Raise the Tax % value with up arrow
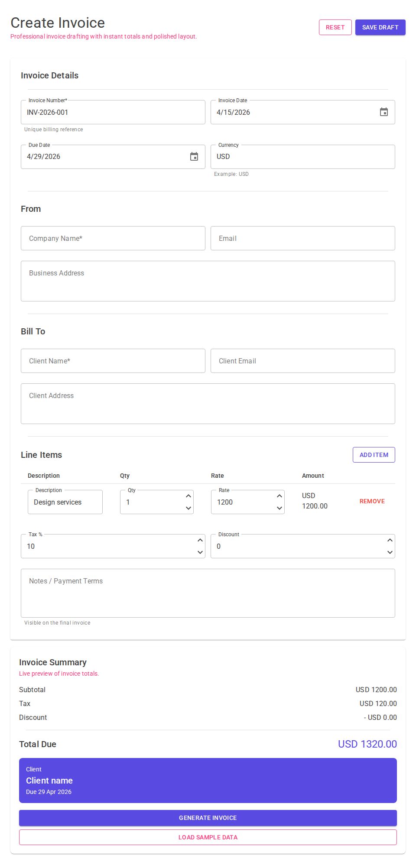This screenshot has width=416, height=868. (200, 541)
